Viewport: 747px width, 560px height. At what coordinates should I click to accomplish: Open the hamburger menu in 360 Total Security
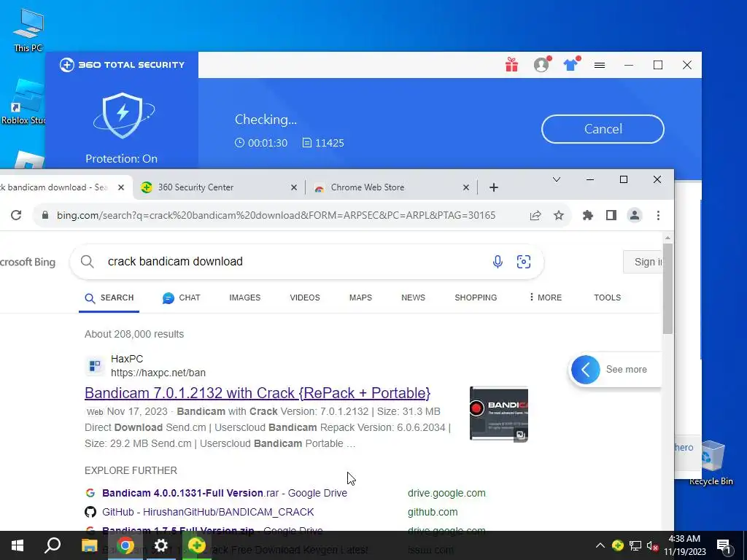(x=600, y=65)
